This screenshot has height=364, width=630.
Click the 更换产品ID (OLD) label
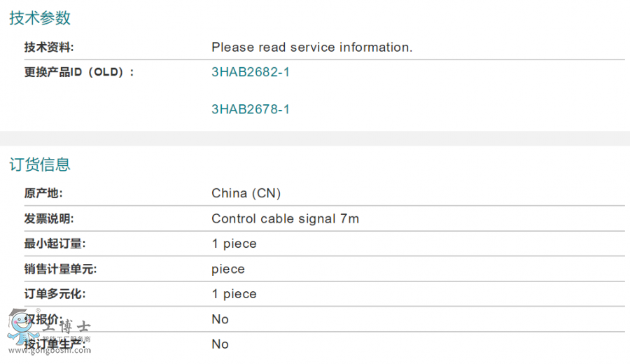coord(78,72)
